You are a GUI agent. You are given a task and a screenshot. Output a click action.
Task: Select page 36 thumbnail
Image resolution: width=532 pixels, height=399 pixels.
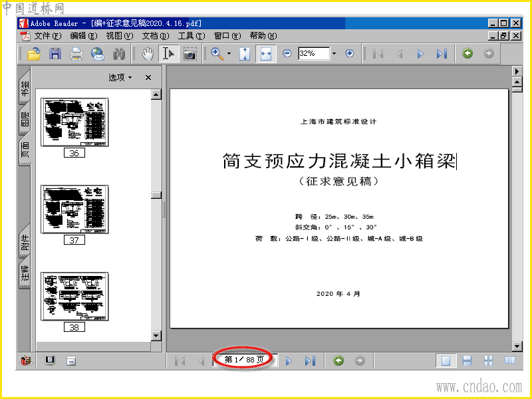click(74, 122)
